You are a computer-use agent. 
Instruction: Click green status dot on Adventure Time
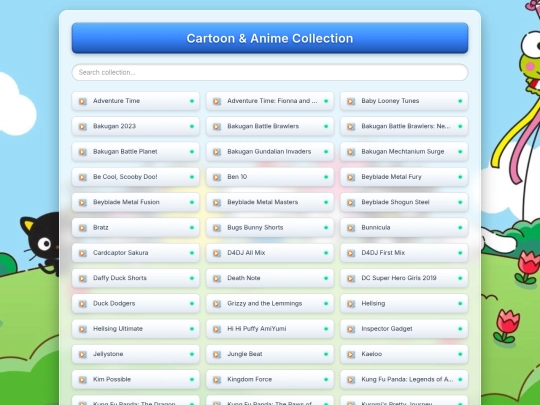[x=192, y=101]
